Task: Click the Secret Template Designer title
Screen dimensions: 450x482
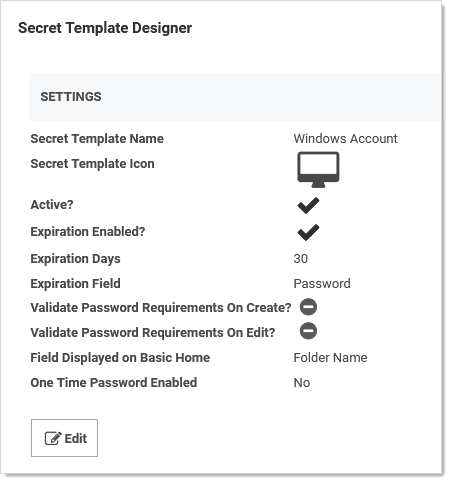Action: tap(105, 28)
